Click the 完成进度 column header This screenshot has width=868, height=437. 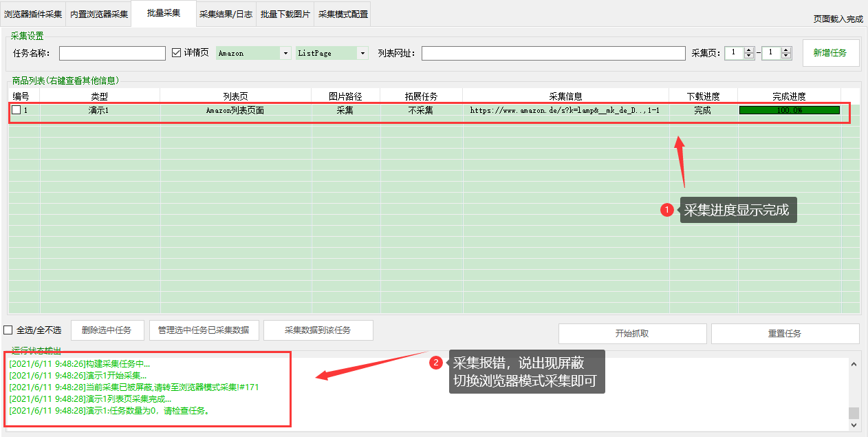pos(789,96)
